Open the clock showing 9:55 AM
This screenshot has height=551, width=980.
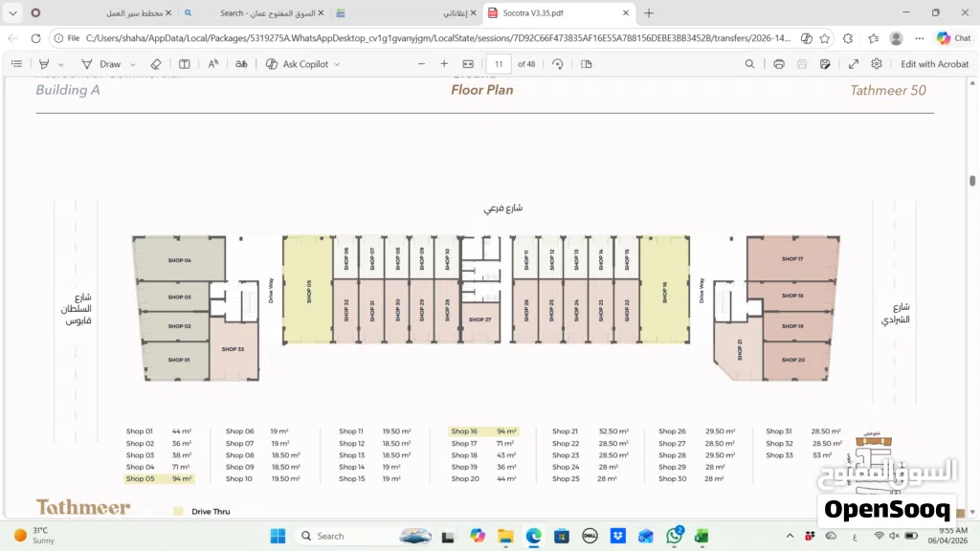[x=947, y=536]
